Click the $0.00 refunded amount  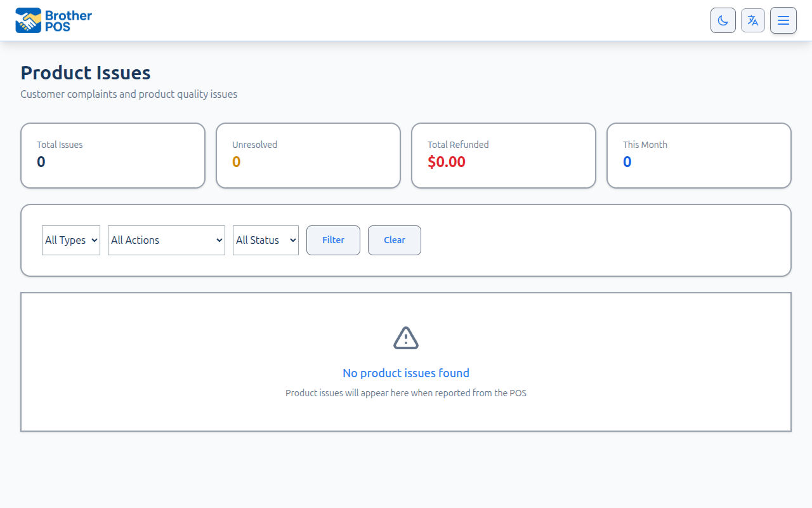click(x=447, y=162)
